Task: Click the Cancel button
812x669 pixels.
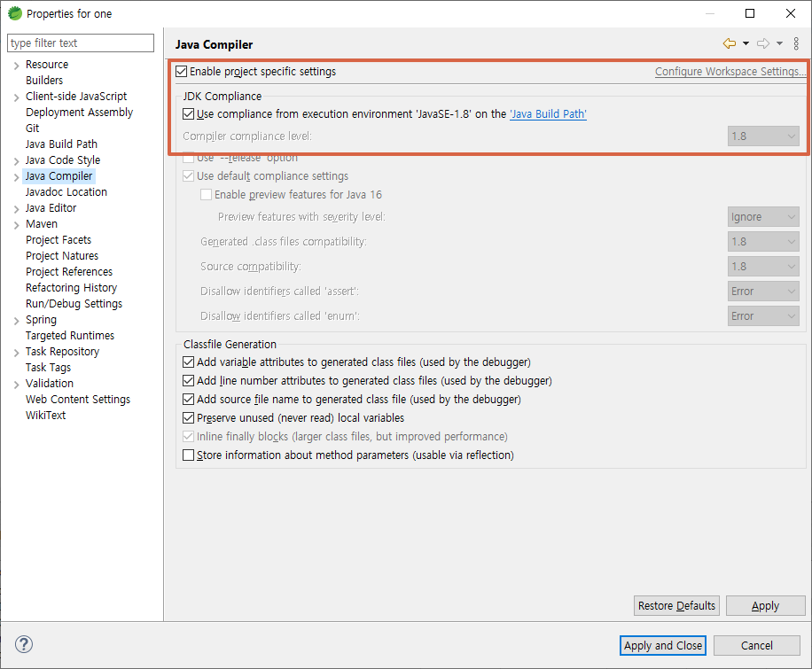Action: point(756,646)
